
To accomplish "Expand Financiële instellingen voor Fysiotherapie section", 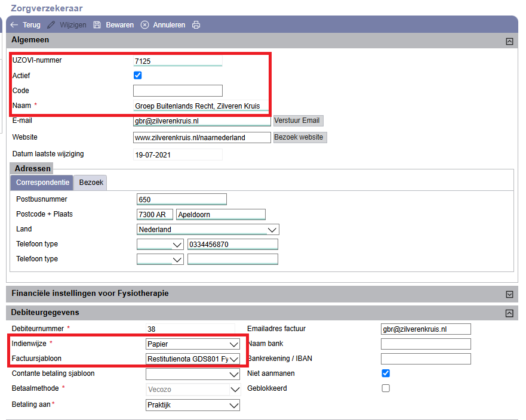I will [x=509, y=294].
